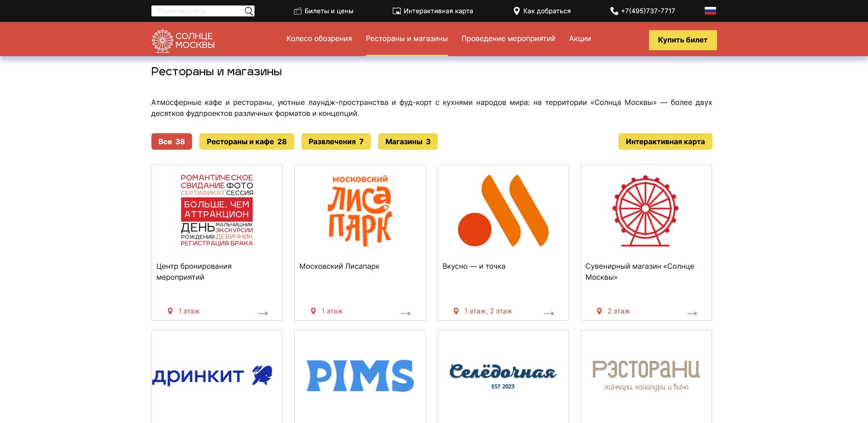Open the PIMS logo thumbnail
The image size is (868, 423).
pyautogui.click(x=360, y=376)
